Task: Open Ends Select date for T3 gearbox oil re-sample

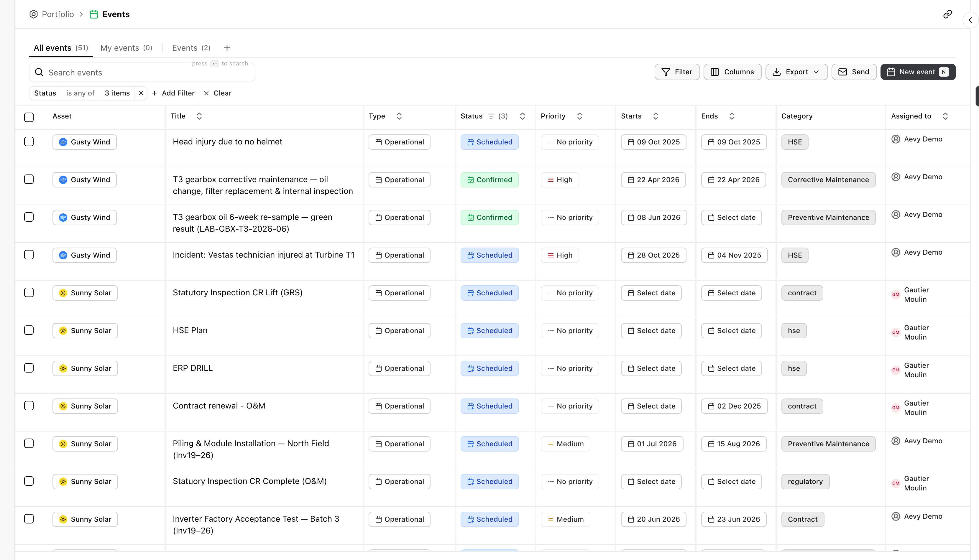Action: [x=731, y=217]
